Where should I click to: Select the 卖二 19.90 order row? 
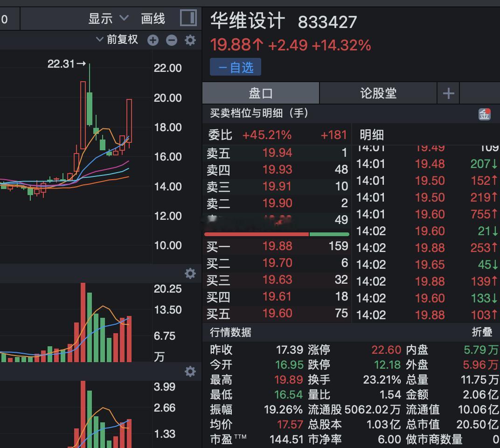tap(277, 203)
